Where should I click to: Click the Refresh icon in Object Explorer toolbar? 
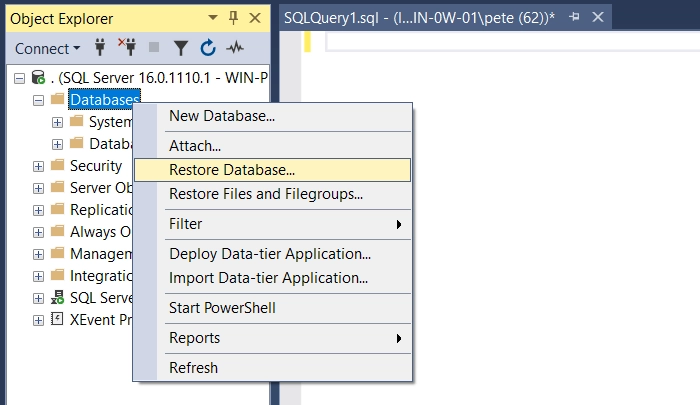tap(208, 48)
